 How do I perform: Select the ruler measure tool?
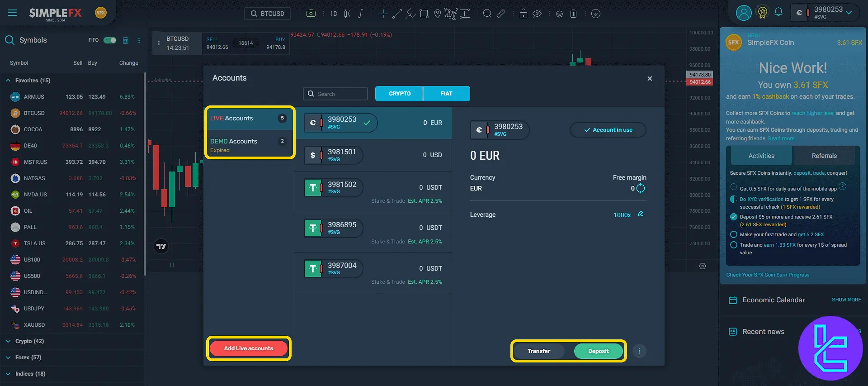[x=501, y=14]
